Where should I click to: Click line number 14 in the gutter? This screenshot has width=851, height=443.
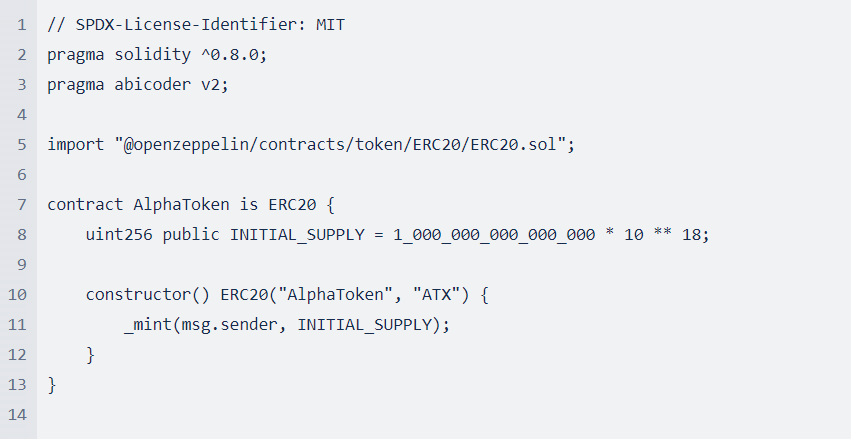[17, 415]
